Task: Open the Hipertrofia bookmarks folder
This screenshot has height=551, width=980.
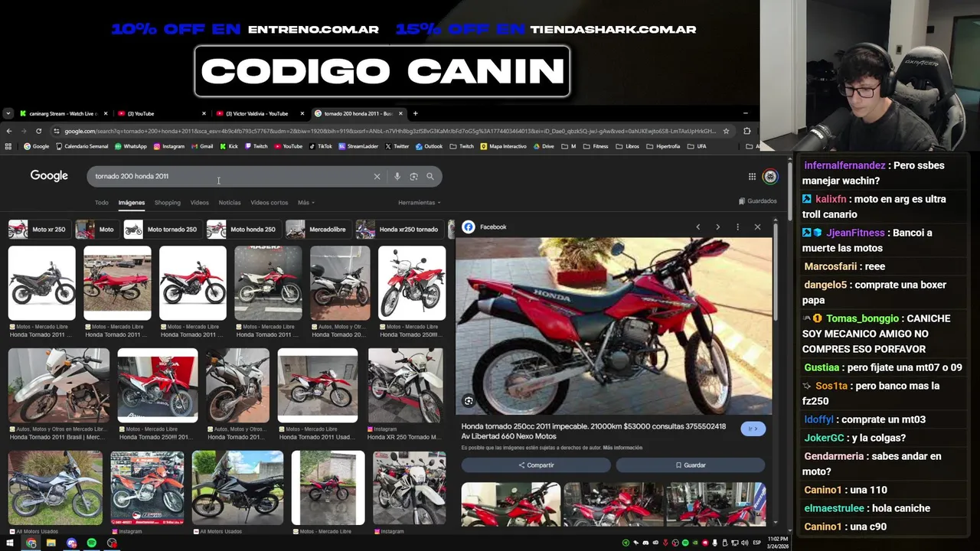Action: point(663,146)
